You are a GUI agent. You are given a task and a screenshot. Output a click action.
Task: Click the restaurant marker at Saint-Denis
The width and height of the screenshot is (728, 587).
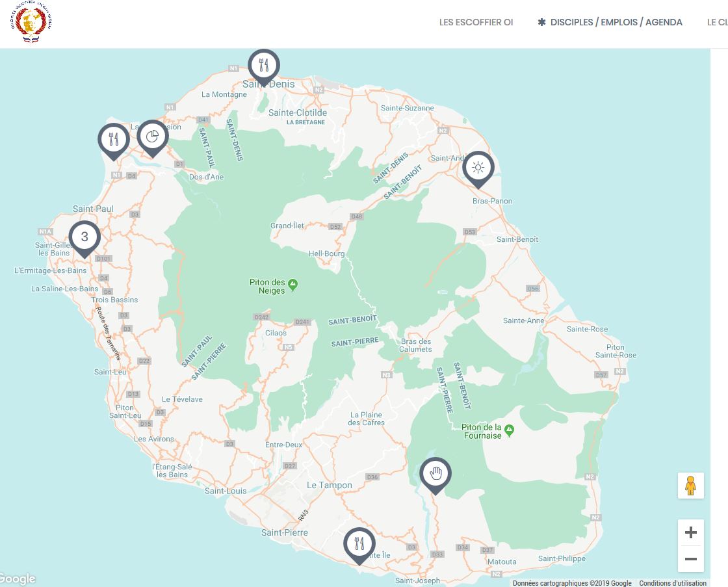264,68
